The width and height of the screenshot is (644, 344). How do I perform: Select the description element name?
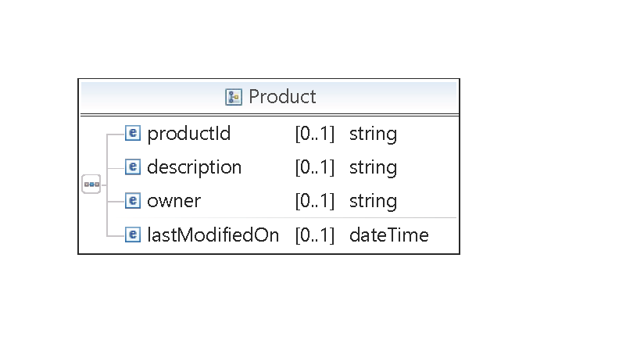(x=195, y=167)
